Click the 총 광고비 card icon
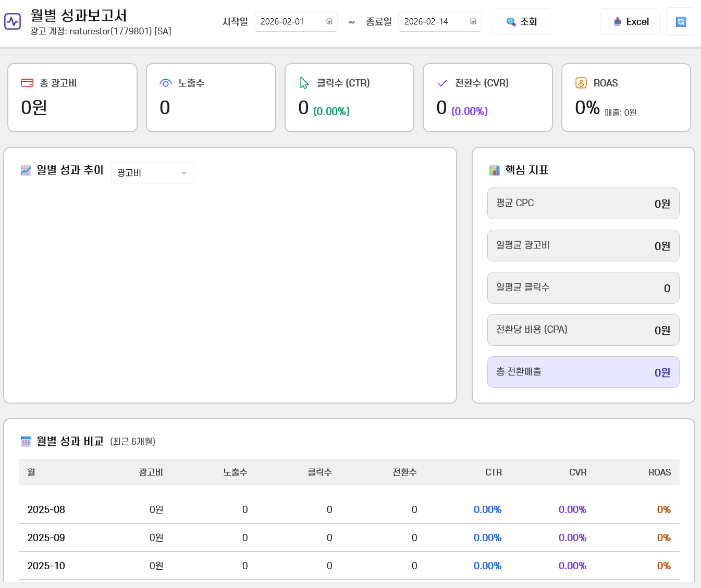 (28, 82)
